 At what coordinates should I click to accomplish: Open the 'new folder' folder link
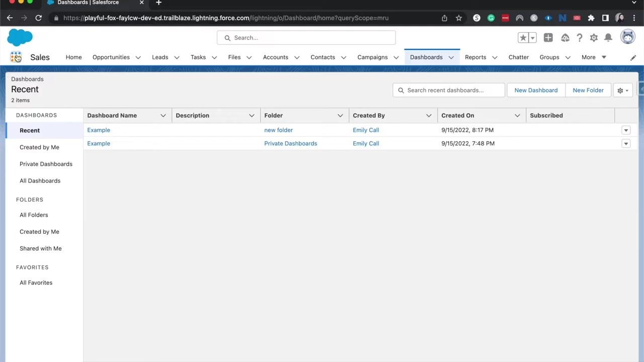(x=278, y=130)
